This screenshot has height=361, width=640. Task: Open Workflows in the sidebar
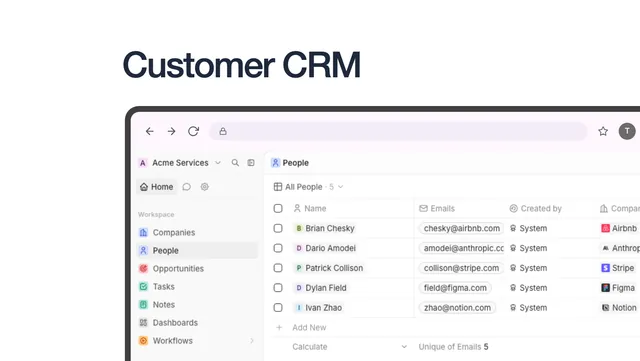click(198, 341)
